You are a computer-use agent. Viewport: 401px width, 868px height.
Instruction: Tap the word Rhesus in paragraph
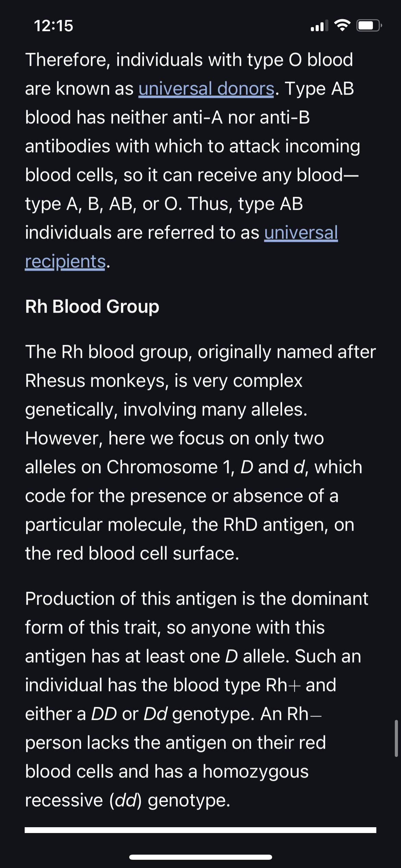point(55,381)
